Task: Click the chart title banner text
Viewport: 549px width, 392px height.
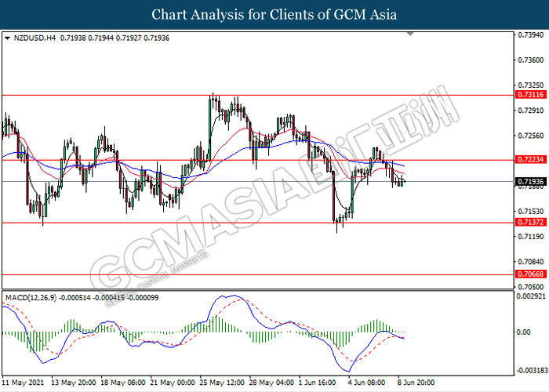Action: point(274,14)
